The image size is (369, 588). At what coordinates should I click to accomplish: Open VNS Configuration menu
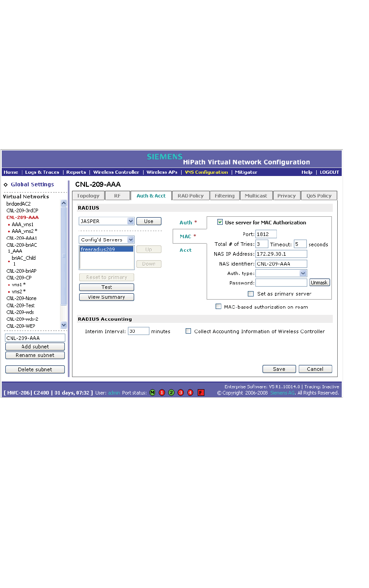point(206,172)
